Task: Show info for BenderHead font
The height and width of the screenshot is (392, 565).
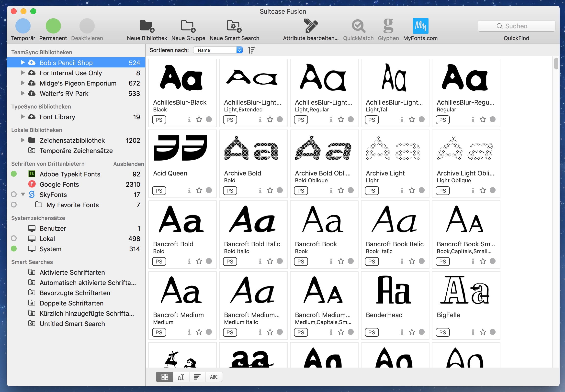Action: click(402, 332)
